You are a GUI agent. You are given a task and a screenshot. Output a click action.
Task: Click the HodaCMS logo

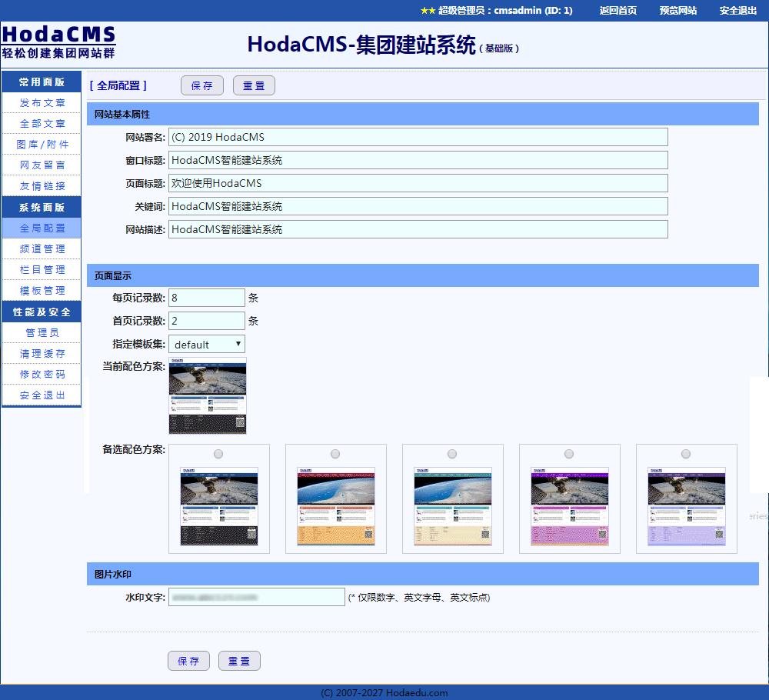tap(58, 42)
